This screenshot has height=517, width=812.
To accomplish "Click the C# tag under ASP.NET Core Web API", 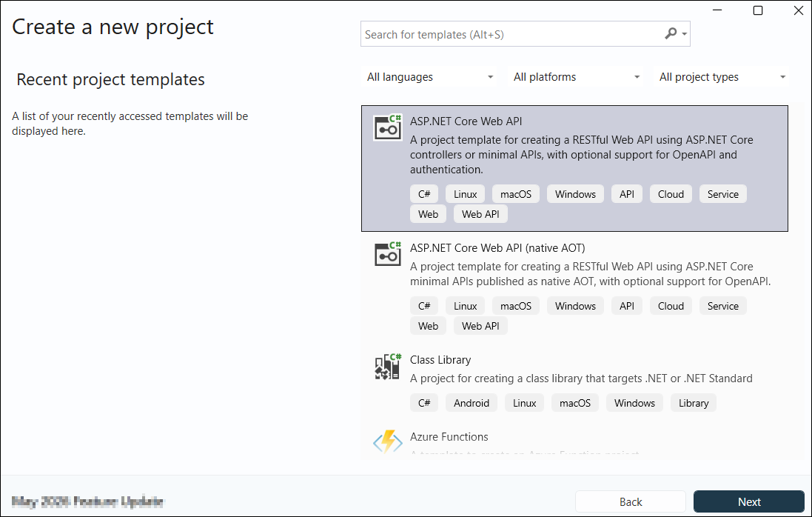I will (424, 194).
